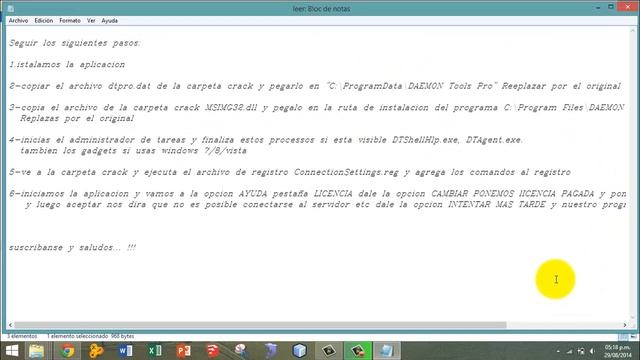Click the Notepad title bar icon
The image size is (640, 360).
[11, 9]
